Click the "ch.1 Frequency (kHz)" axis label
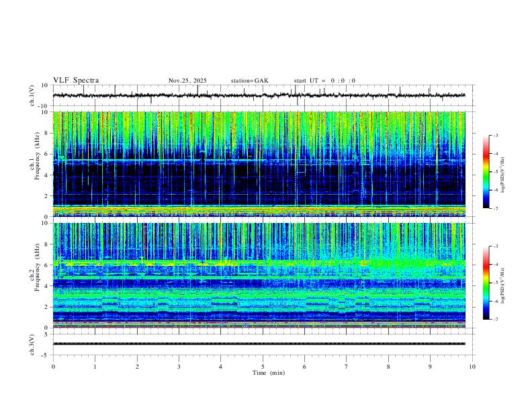 (35, 156)
